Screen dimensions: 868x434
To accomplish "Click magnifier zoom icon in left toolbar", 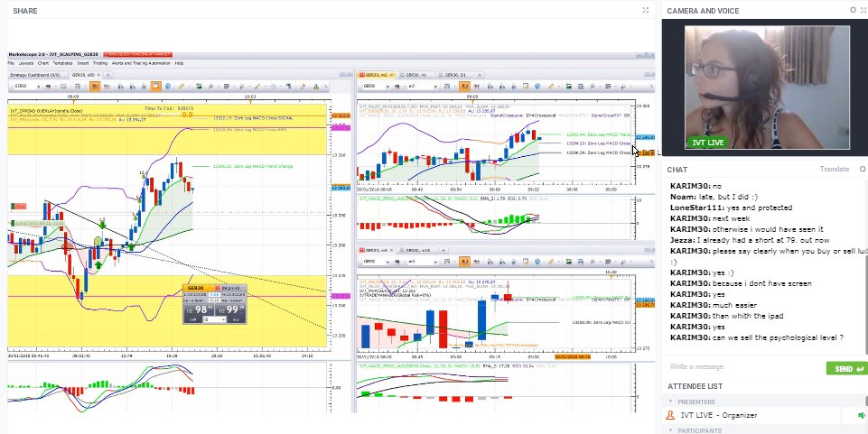I will pos(210,87).
